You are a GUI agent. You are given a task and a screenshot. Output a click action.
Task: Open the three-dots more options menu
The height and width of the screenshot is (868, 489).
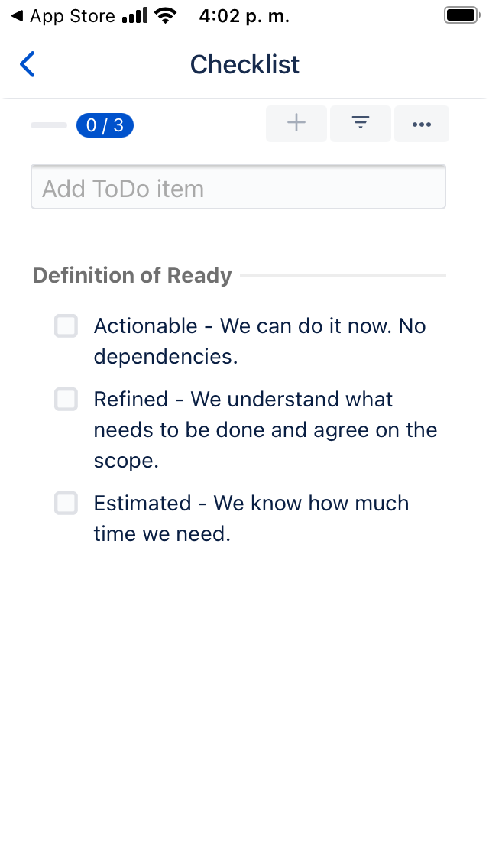click(422, 124)
